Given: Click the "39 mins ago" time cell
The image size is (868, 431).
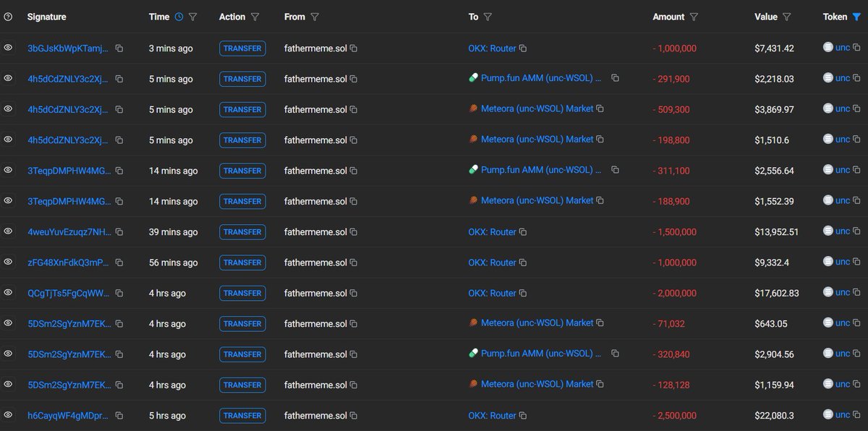Looking at the screenshot, I should [173, 232].
